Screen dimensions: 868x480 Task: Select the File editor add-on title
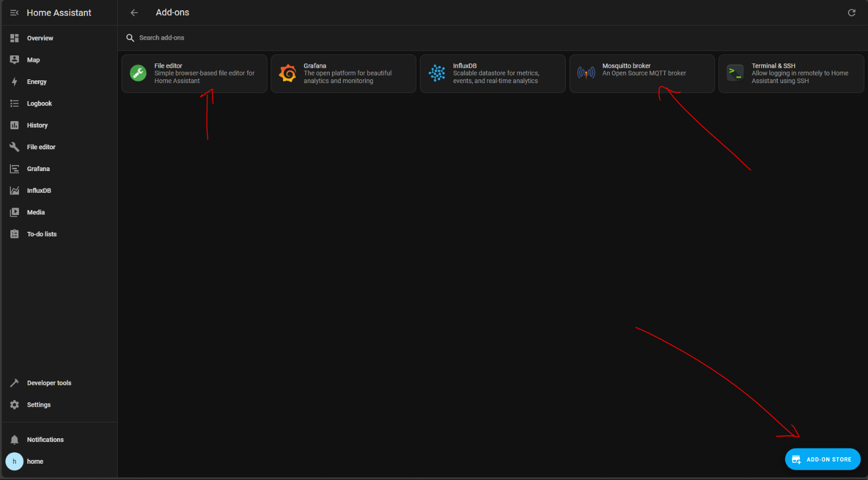pyautogui.click(x=168, y=66)
